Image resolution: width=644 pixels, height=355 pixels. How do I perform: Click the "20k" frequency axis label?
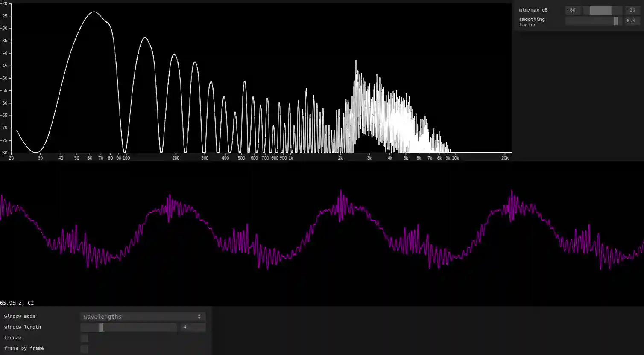pos(505,158)
